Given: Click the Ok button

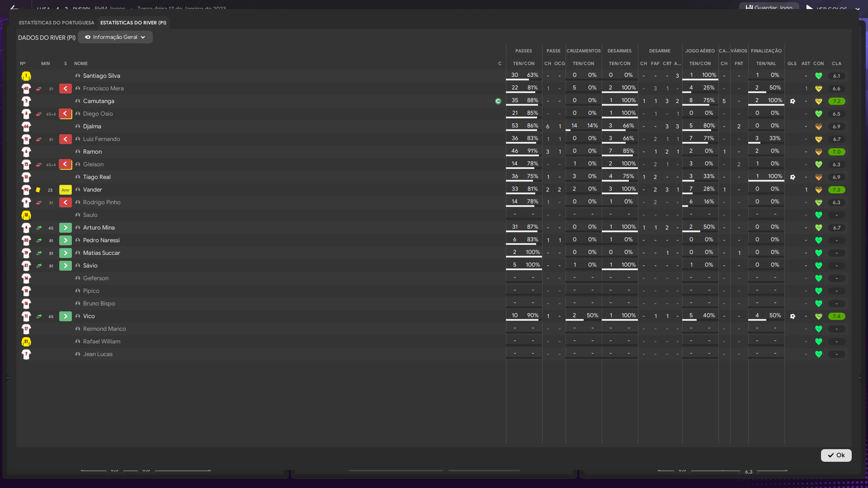Looking at the screenshot, I should tap(836, 455).
